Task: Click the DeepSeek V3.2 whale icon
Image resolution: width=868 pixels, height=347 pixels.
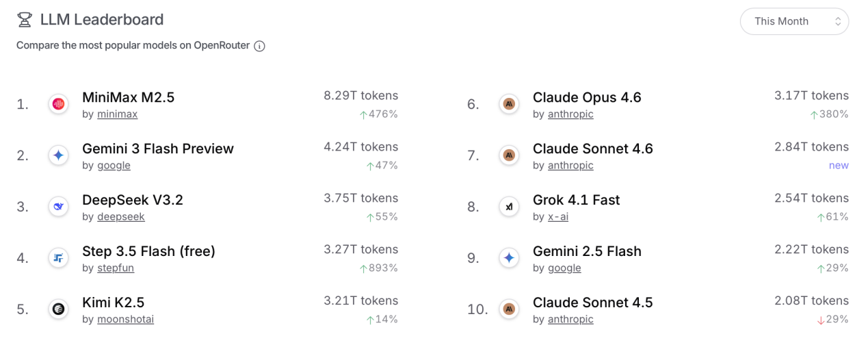Action: pos(58,207)
